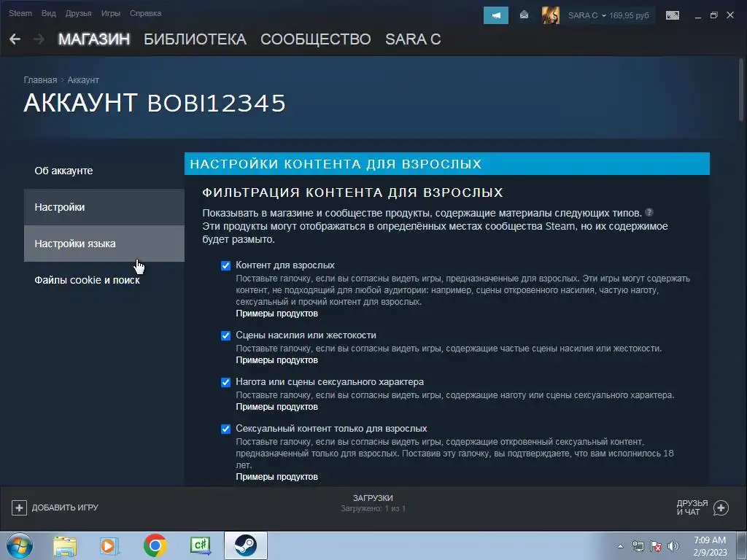Show hidden tray icons arrow

[620, 546]
